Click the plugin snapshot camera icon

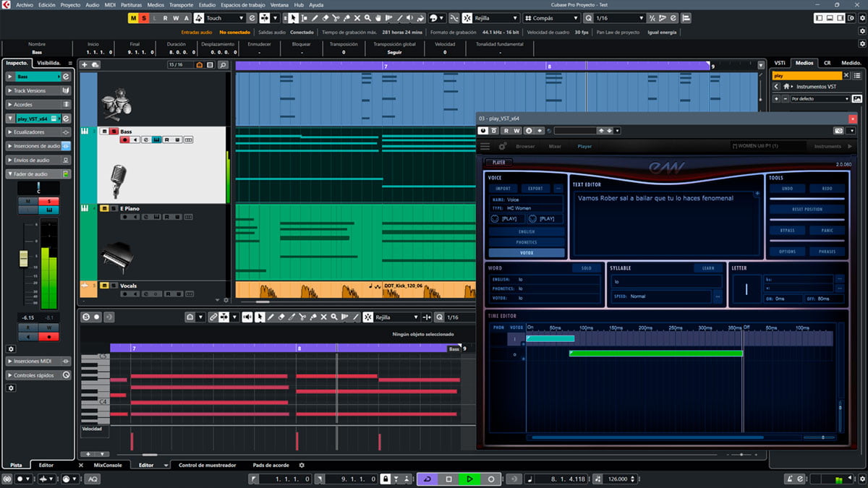click(x=838, y=131)
